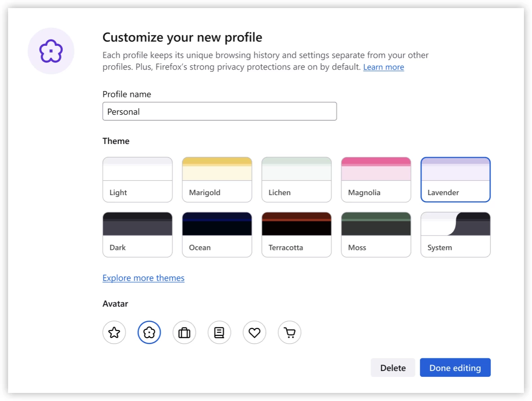Screen dimensions: 532x401
Task: Select the flower avatar
Action: pos(149,332)
